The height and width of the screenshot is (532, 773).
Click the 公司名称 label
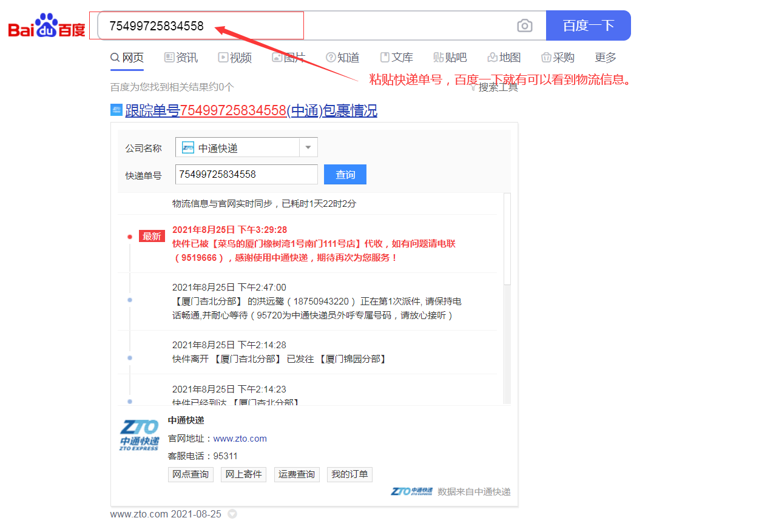144,148
